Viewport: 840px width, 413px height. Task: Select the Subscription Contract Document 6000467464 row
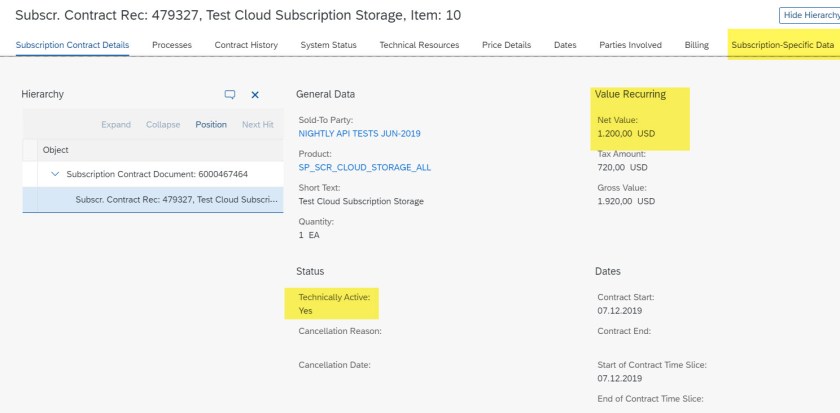pyautogui.click(x=159, y=175)
